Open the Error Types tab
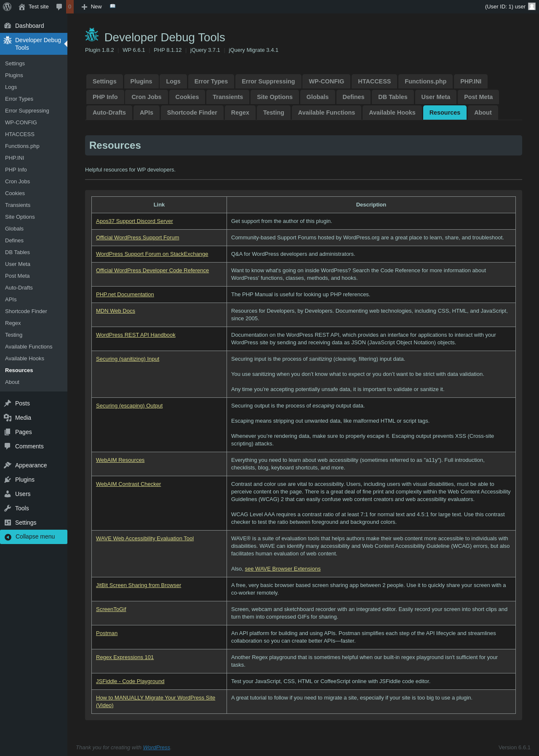The height and width of the screenshot is (756, 539). coord(211,81)
